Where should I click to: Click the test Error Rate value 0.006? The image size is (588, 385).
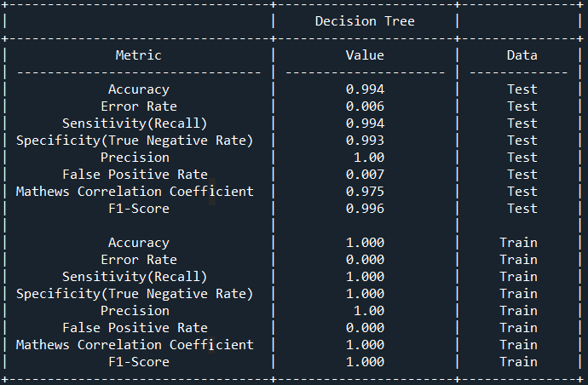(365, 106)
